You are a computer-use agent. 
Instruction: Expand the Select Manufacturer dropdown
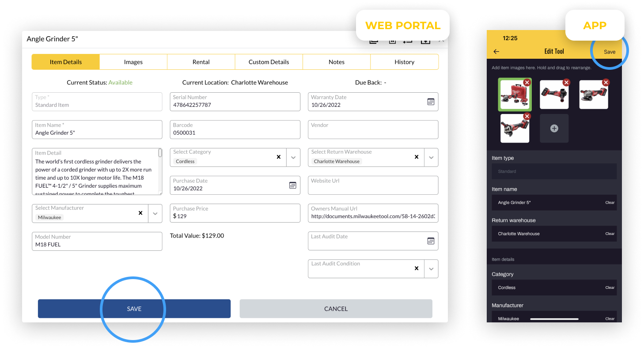point(155,213)
